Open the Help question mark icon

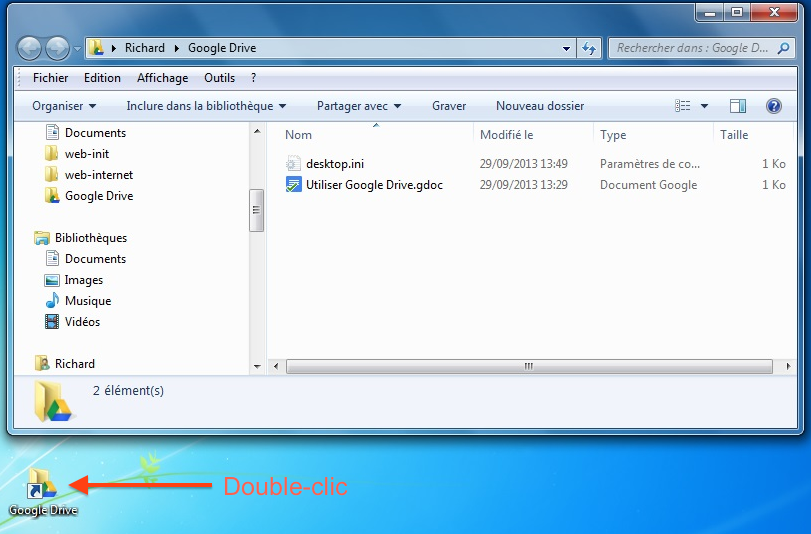point(773,106)
